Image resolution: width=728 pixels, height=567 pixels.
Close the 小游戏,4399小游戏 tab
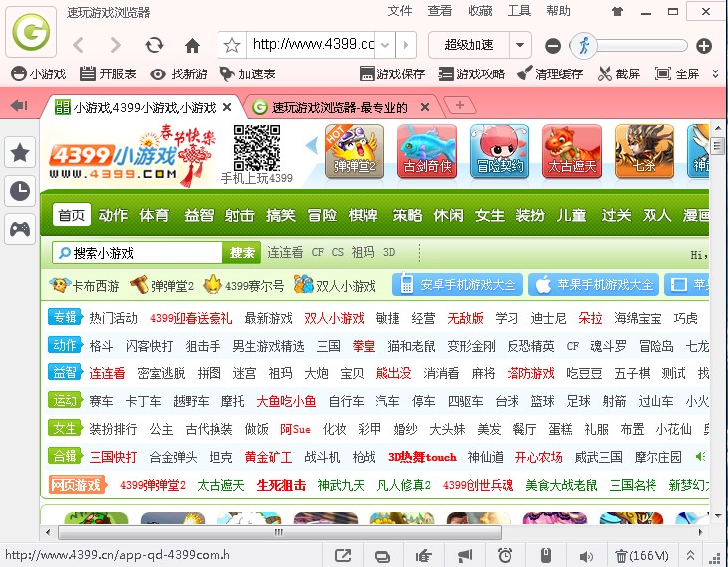pos(227,107)
